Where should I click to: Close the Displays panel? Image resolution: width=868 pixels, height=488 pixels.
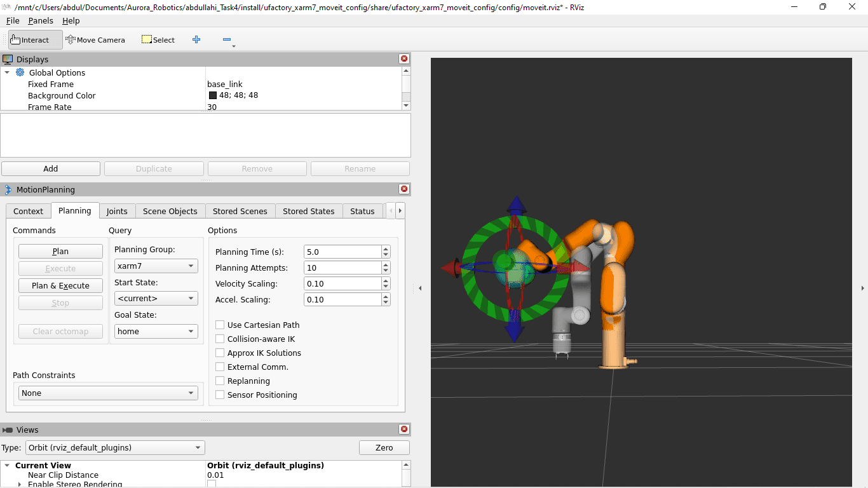point(403,59)
